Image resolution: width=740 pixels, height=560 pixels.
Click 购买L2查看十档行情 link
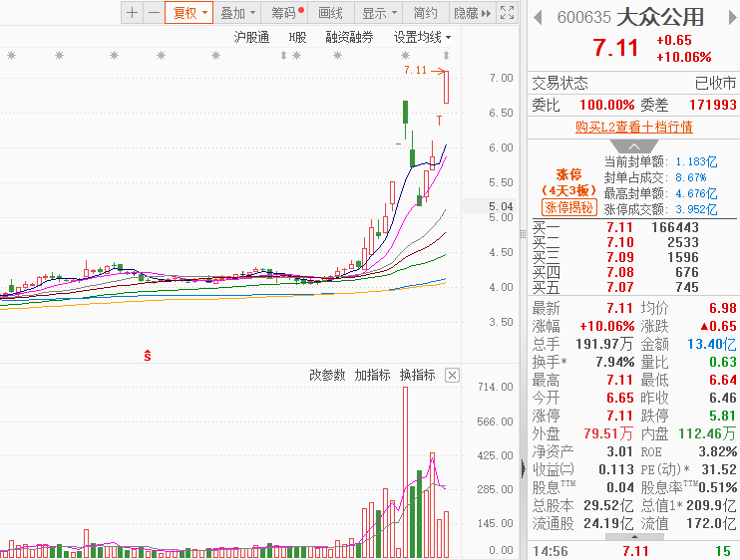coord(634,127)
